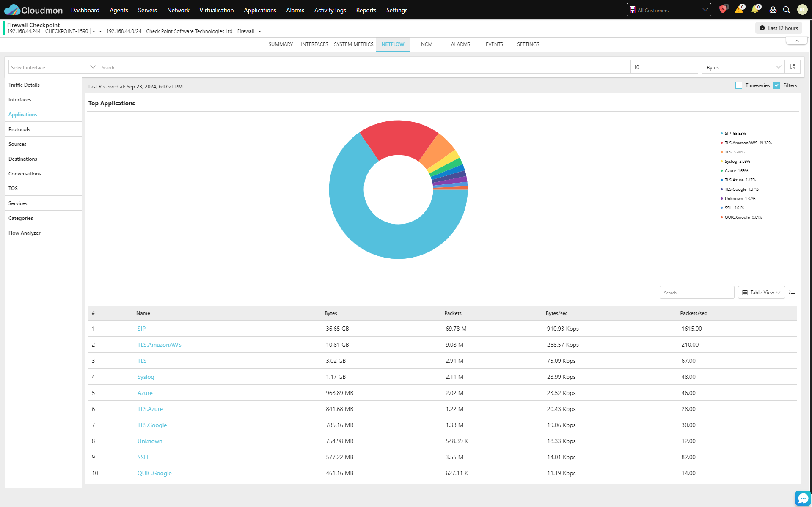Open the chat support bubble icon
Image resolution: width=812 pixels, height=507 pixels.
tap(803, 498)
